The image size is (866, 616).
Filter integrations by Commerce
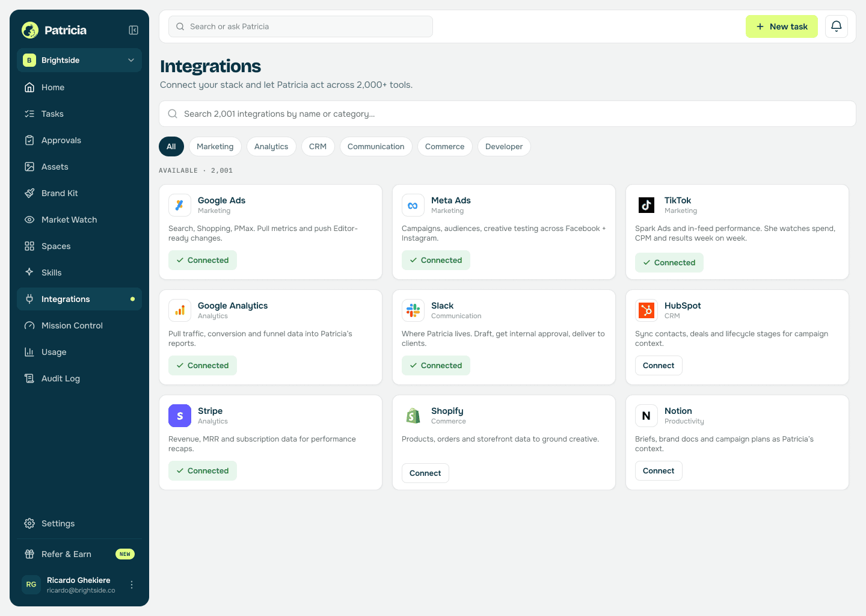445,147
